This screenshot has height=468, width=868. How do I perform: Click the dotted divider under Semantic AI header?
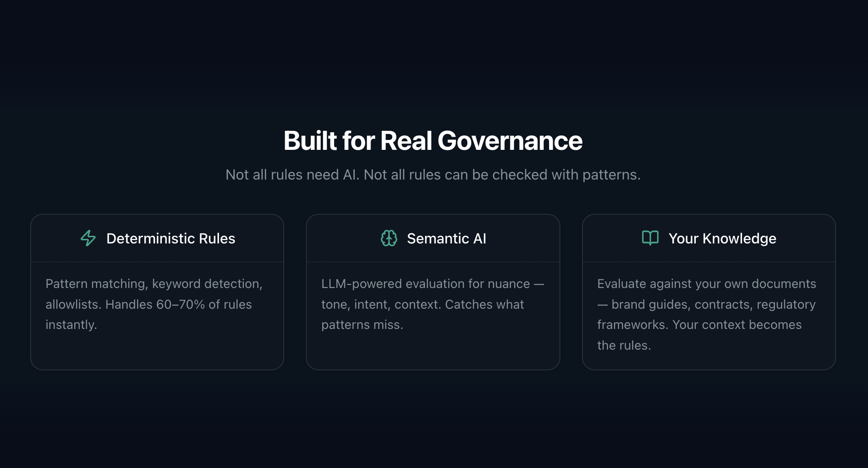[x=433, y=262]
